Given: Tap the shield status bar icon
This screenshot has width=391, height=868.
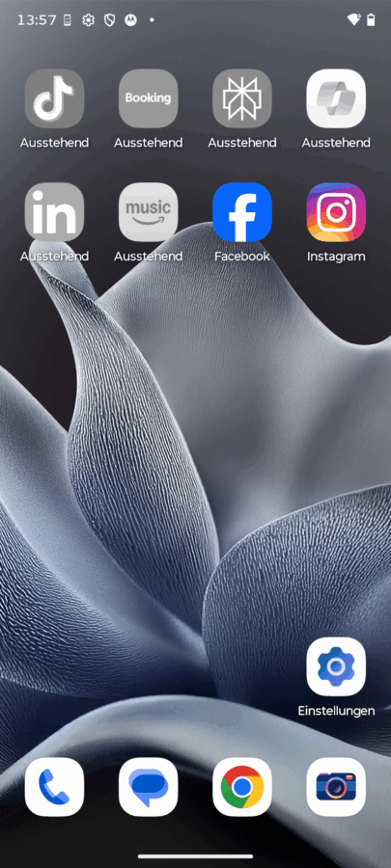Looking at the screenshot, I should coord(110,20).
